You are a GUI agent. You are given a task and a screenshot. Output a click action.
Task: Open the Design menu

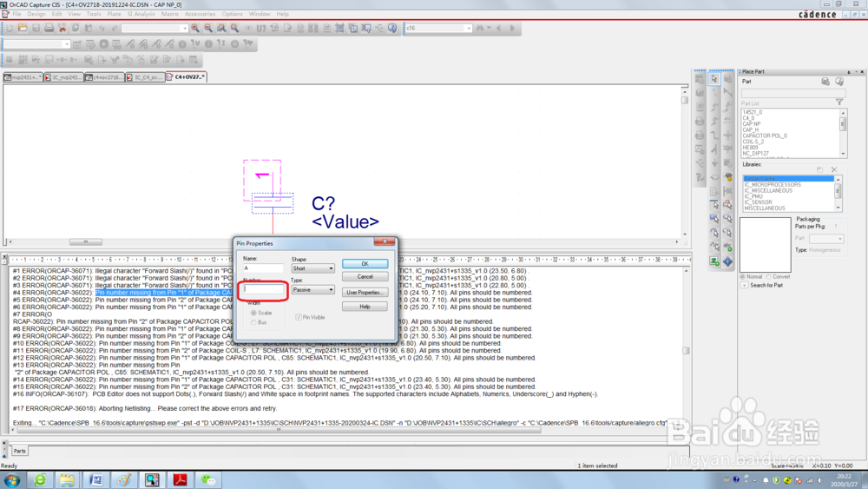click(36, 14)
